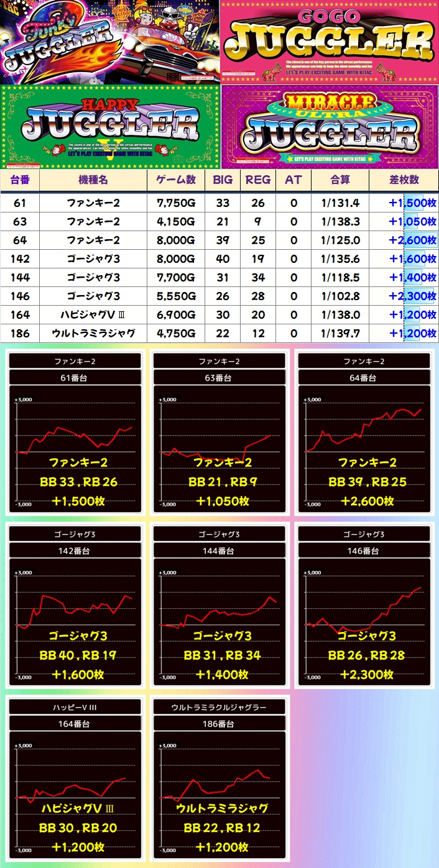Click BB 22, RB 12 graph caption
Screen dimensions: 439x868
[223, 828]
